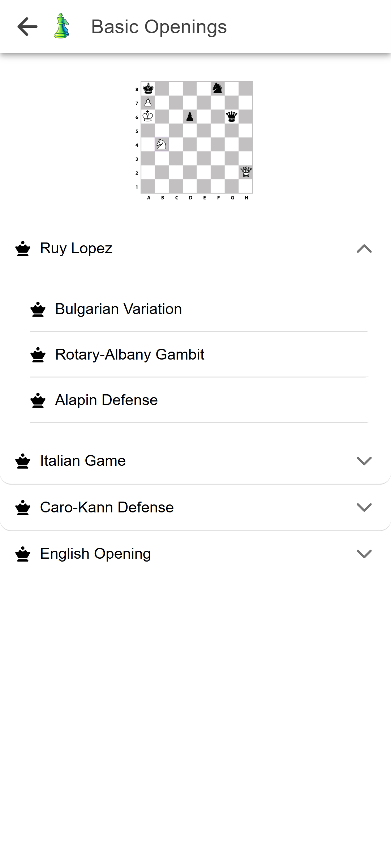This screenshot has height=868, width=391.
Task: Expand the Italian Game chevron
Action: [364, 461]
